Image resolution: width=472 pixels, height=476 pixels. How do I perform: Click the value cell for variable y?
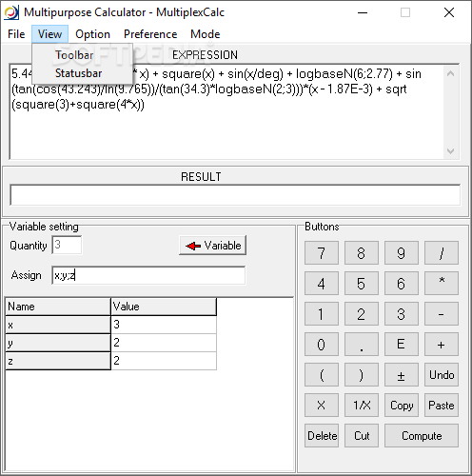(164, 343)
